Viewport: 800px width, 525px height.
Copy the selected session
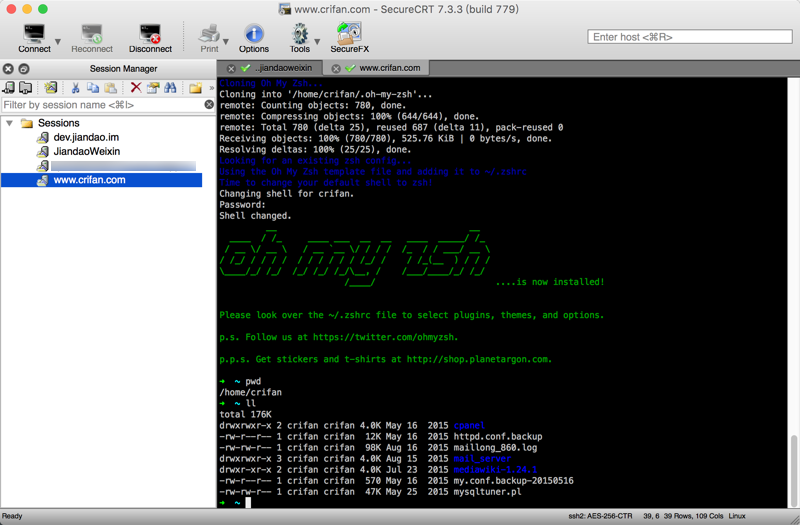point(93,88)
